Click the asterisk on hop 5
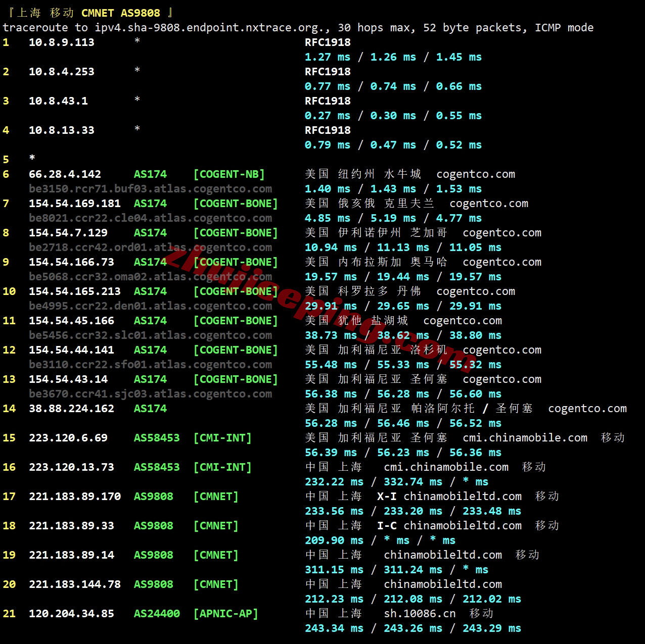This screenshot has height=644, width=645. (32, 158)
